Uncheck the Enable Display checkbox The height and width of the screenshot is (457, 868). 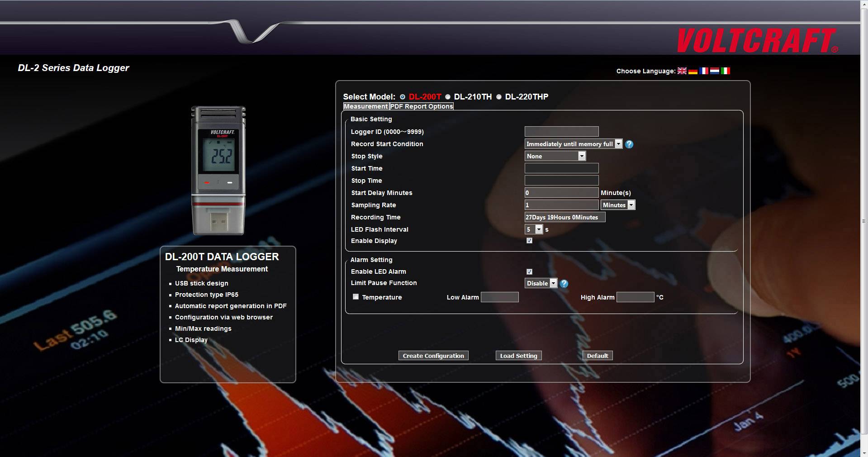pos(529,241)
